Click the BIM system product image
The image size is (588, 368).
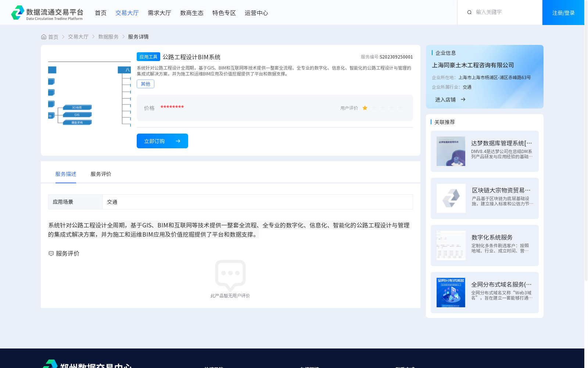89,93
